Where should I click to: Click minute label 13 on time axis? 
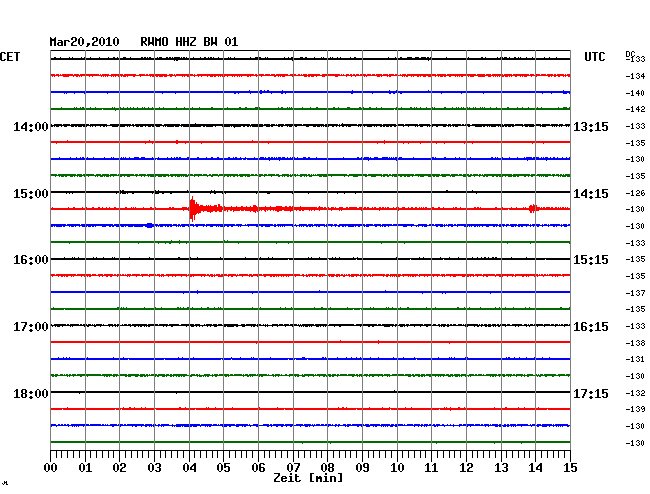pyautogui.click(x=501, y=467)
